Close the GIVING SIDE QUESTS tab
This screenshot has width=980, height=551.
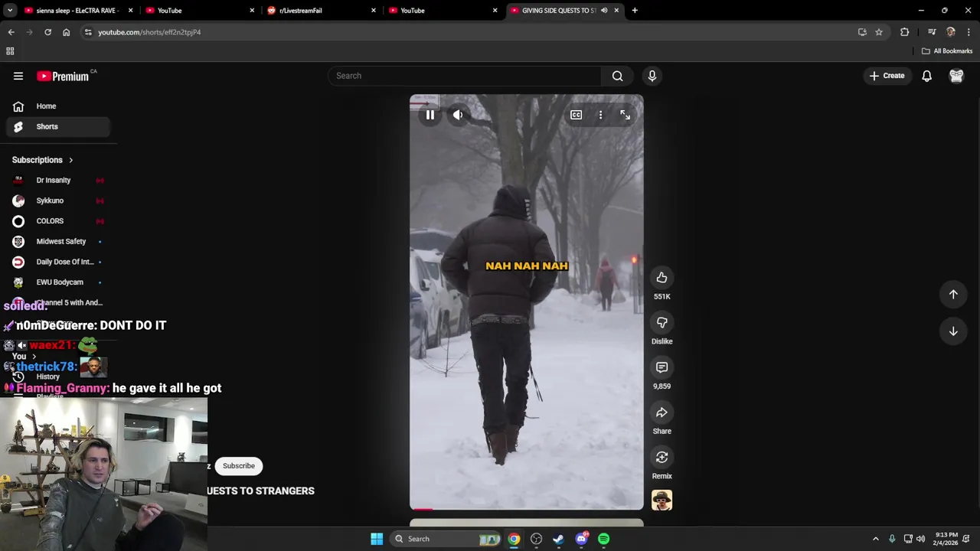click(x=616, y=11)
